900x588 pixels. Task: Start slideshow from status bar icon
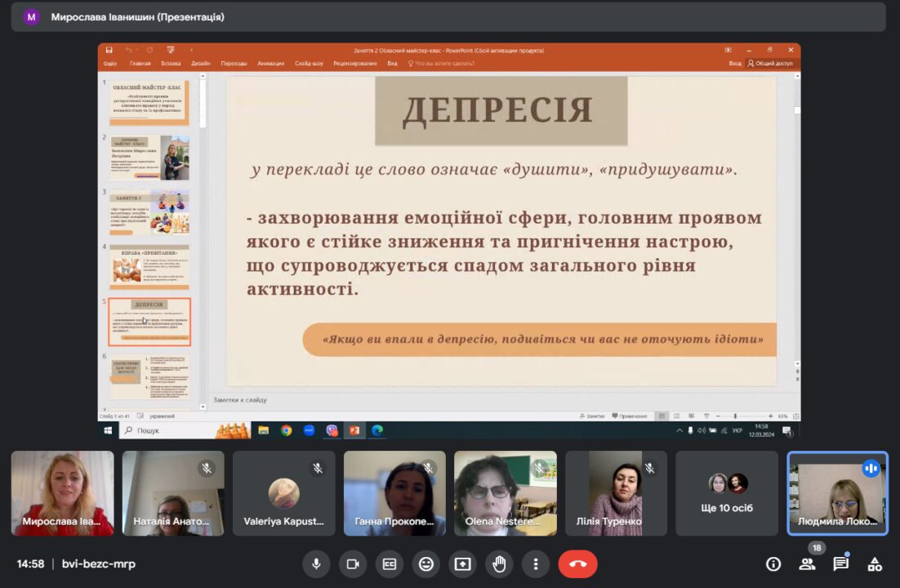tap(706, 416)
